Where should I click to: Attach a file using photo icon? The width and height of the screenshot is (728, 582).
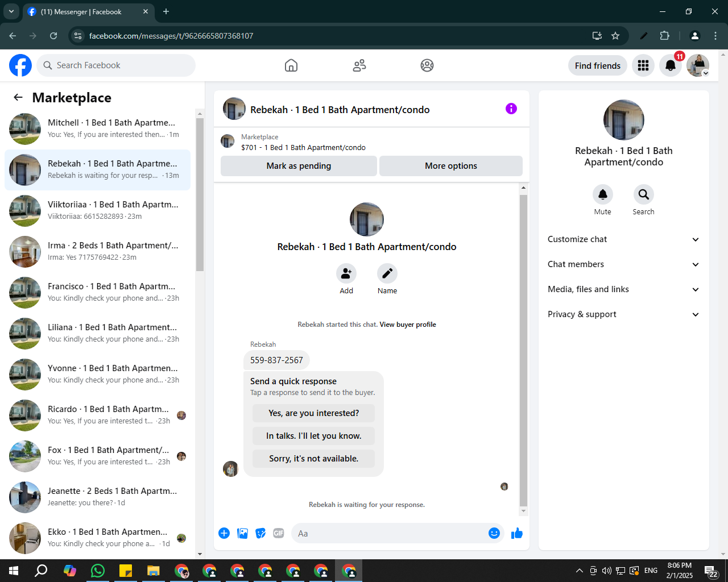click(242, 533)
